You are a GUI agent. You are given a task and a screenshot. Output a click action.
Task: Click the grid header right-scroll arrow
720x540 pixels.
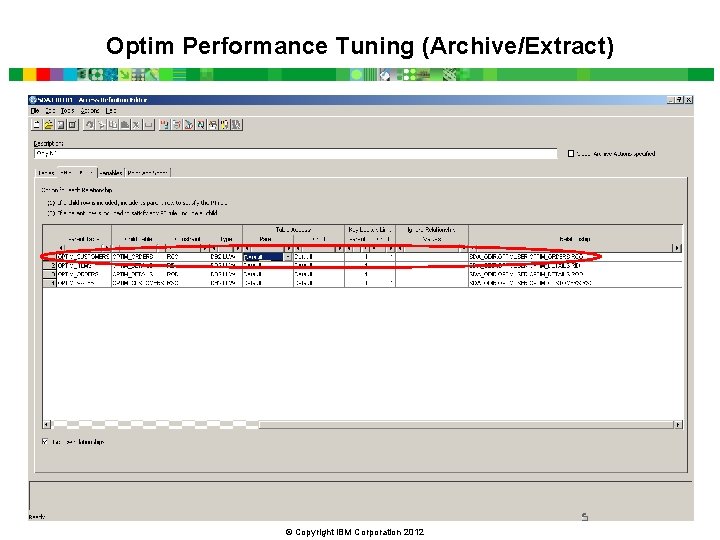[x=677, y=248]
